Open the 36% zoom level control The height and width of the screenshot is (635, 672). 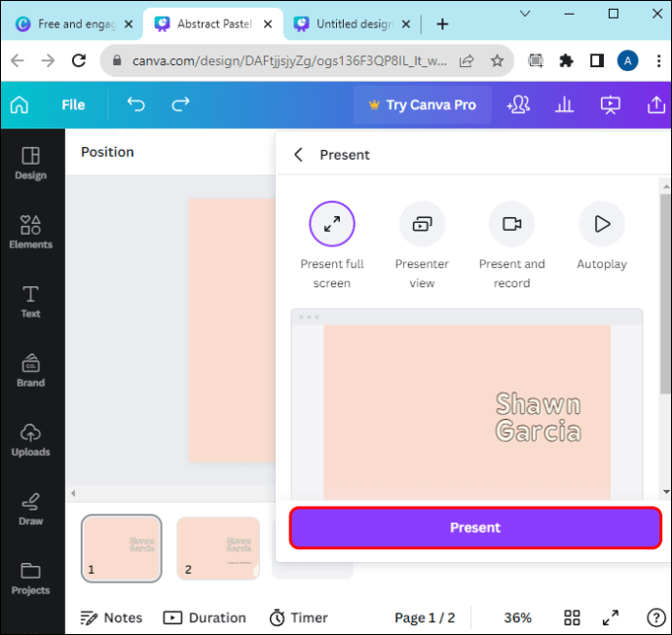coord(518,617)
